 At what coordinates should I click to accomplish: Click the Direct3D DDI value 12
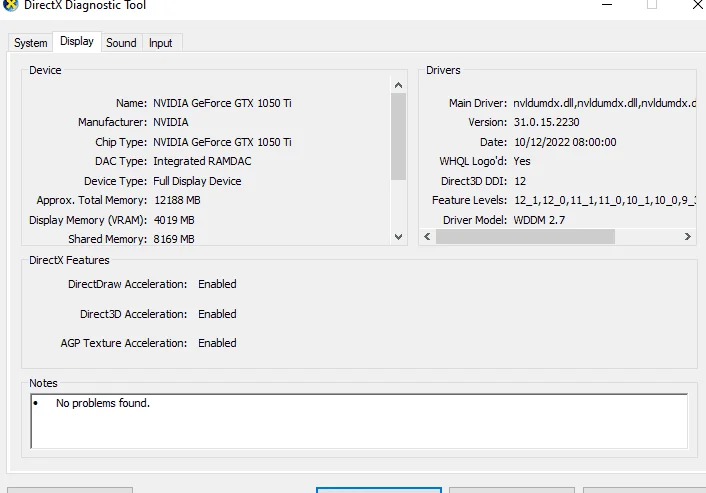coord(520,181)
